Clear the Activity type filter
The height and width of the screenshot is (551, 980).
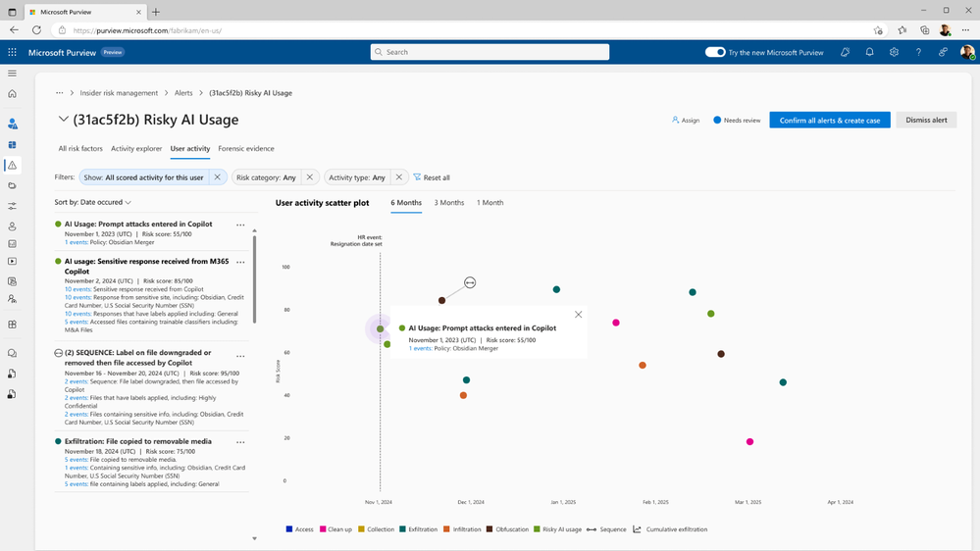click(398, 177)
